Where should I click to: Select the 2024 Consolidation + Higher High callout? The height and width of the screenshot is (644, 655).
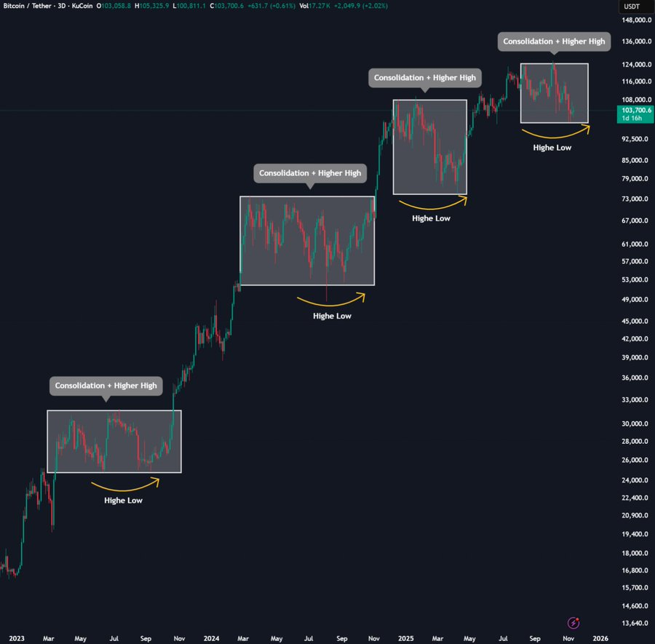[309, 173]
